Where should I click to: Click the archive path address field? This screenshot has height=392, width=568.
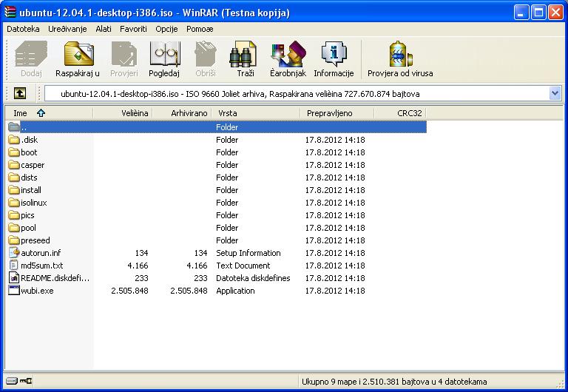pos(296,94)
